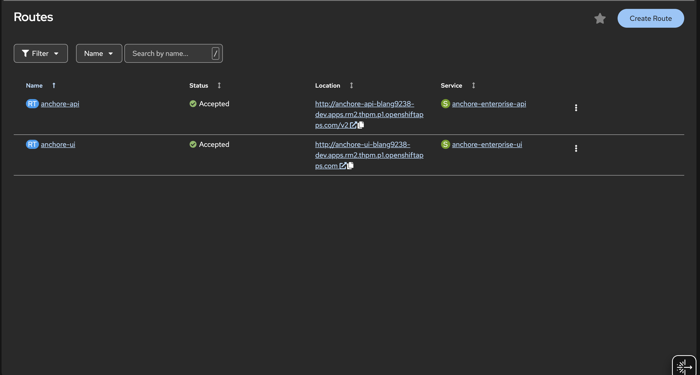Open anchore-ui URL via external link icon
This screenshot has height=375, width=700.
point(343,166)
